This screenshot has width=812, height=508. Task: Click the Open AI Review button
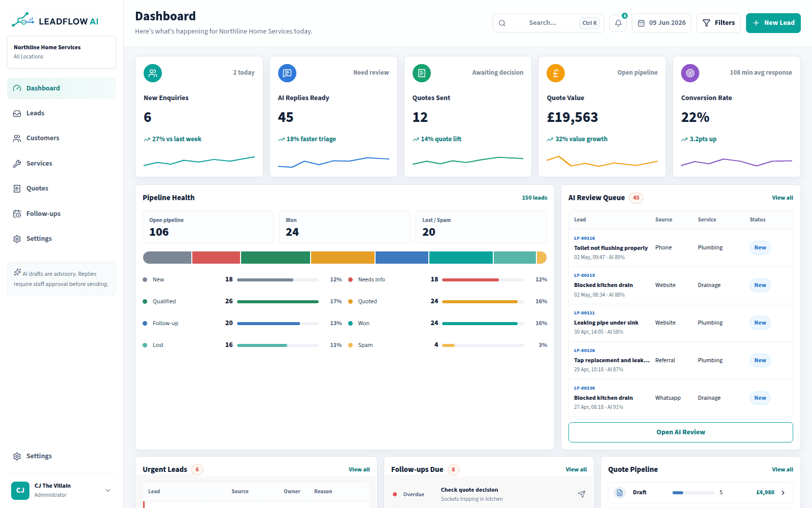tap(681, 432)
